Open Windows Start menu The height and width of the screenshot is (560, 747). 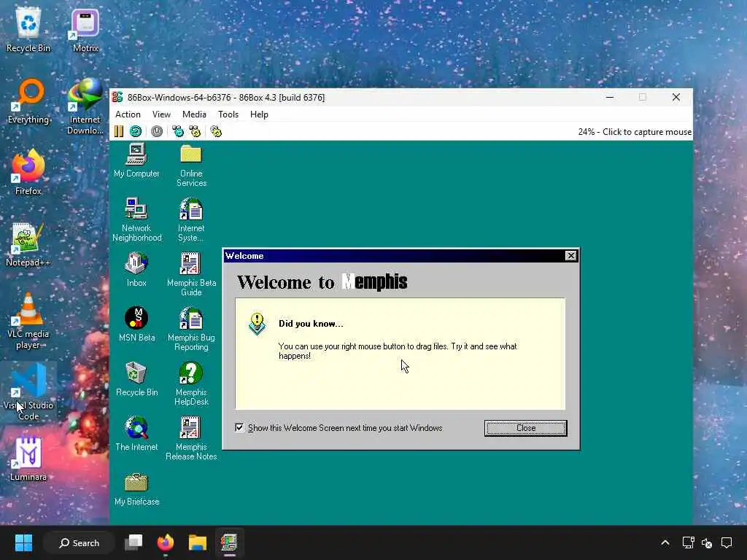tap(23, 542)
